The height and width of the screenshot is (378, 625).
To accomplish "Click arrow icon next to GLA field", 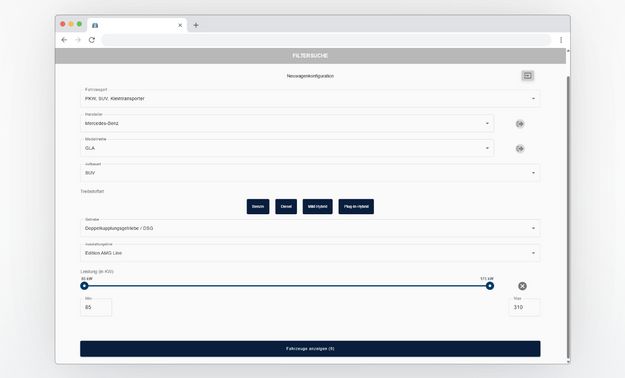I will click(520, 149).
